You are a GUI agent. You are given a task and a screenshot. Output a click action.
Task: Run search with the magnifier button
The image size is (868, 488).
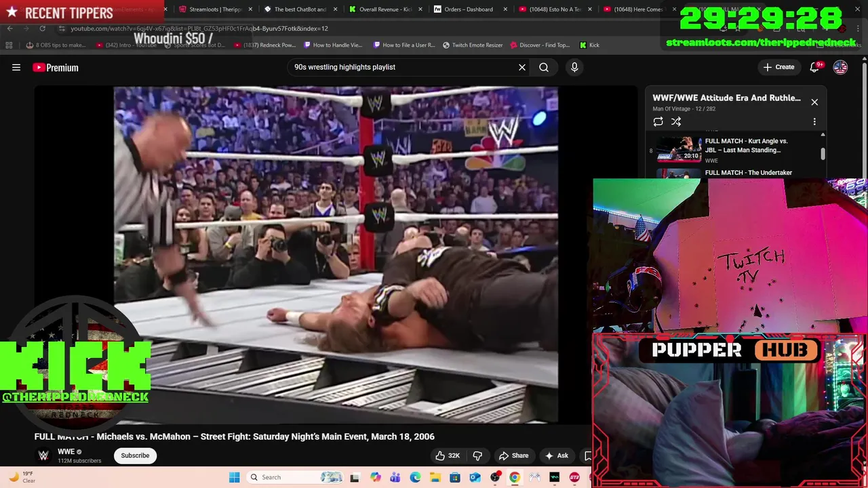pyautogui.click(x=544, y=67)
